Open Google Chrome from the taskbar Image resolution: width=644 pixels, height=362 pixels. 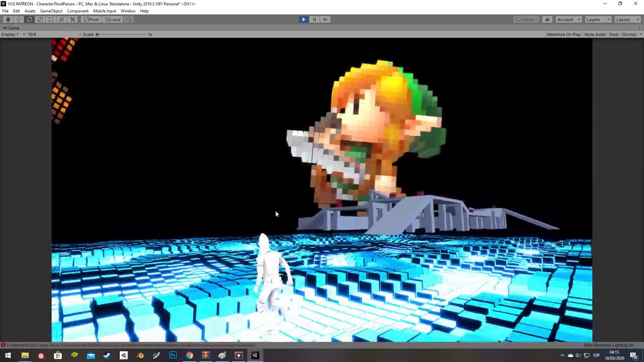click(189, 355)
